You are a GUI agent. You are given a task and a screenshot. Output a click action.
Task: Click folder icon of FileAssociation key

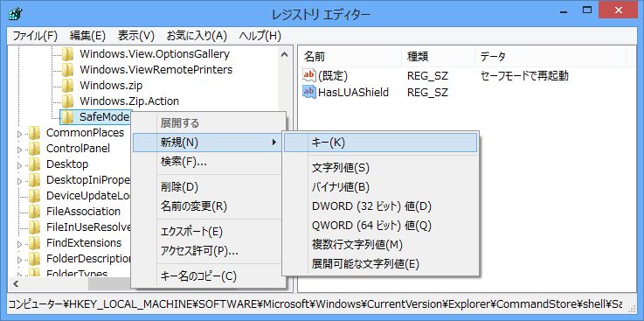tap(34, 212)
